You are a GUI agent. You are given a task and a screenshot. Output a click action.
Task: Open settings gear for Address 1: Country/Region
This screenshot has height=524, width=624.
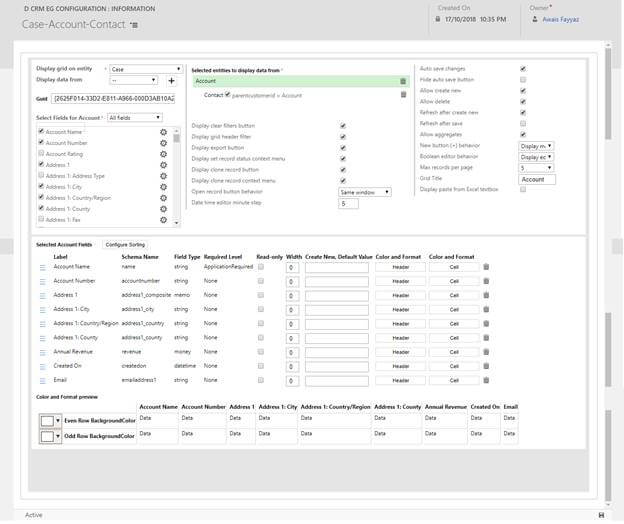point(163,198)
